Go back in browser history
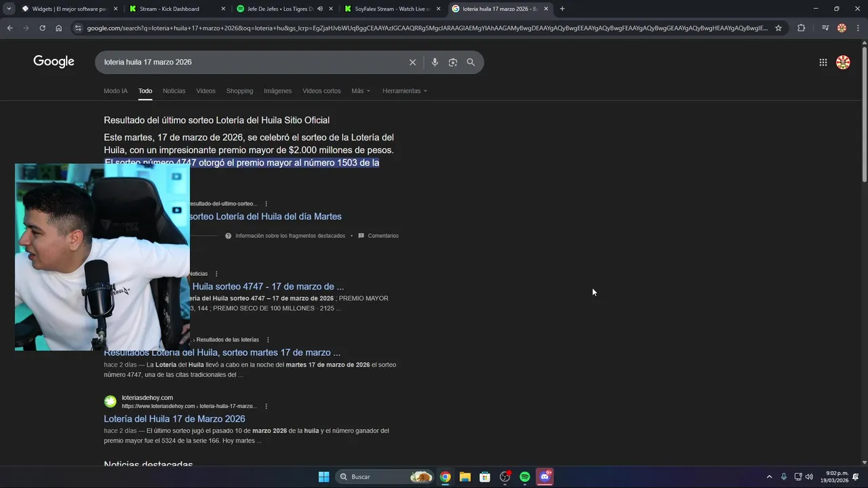Image resolution: width=868 pixels, height=488 pixels. click(9, 28)
